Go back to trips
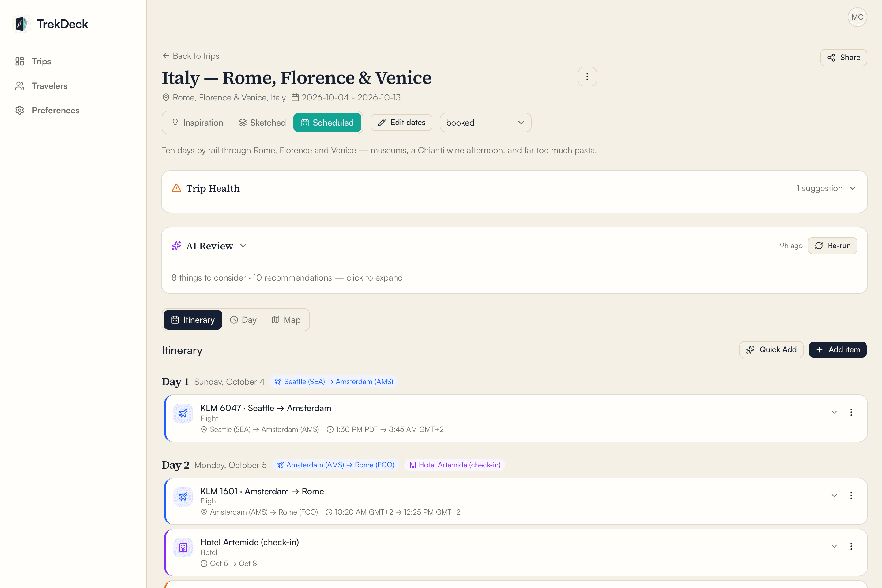The image size is (882, 588). (x=191, y=56)
